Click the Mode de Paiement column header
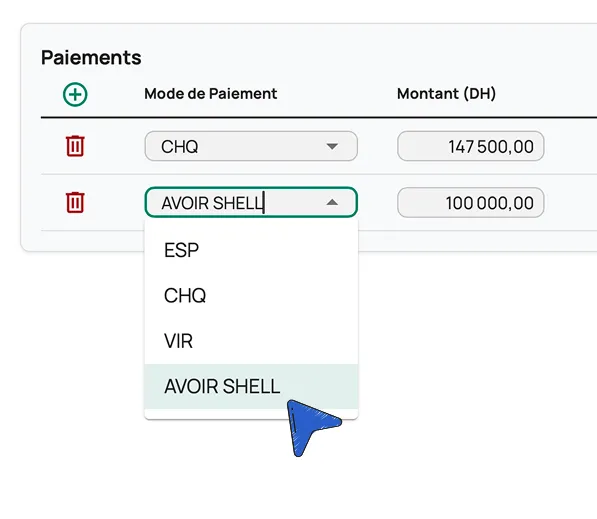 point(211,94)
